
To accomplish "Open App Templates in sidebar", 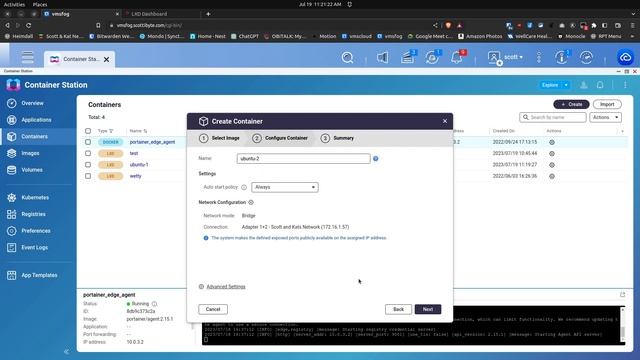I will pyautogui.click(x=38, y=275).
